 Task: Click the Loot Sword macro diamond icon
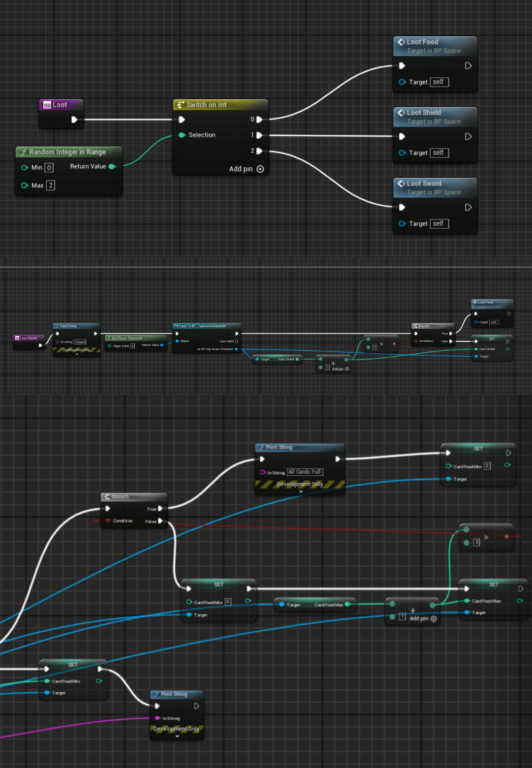(x=402, y=183)
